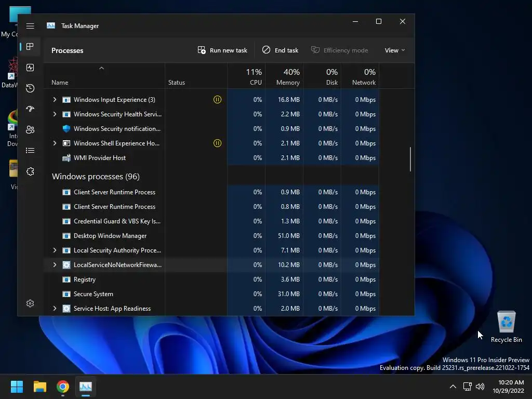The height and width of the screenshot is (399, 532).
Task: Click the WMI Provider Host icon
Action: click(x=66, y=158)
